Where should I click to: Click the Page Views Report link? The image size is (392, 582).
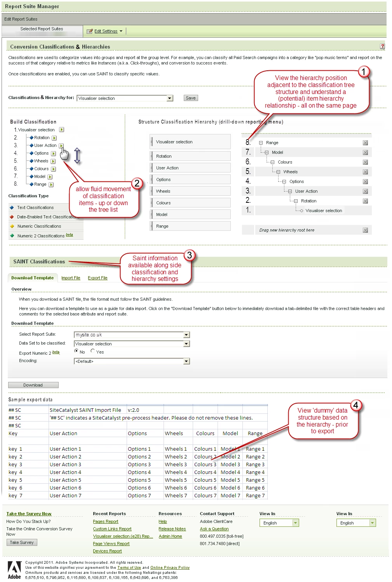click(111, 544)
